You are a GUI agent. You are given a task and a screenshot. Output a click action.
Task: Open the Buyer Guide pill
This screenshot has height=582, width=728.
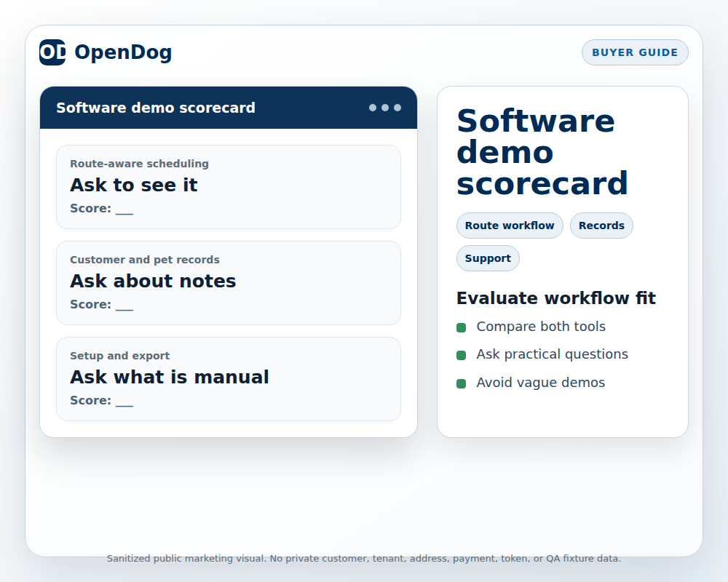(x=635, y=52)
